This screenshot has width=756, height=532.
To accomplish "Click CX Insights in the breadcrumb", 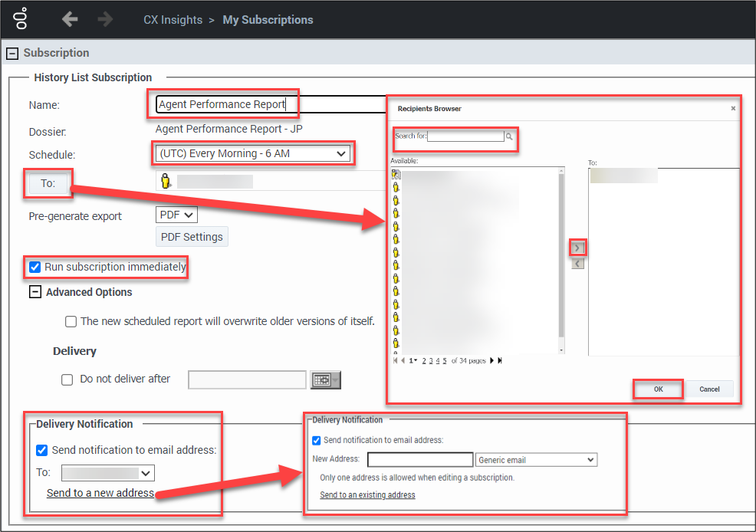I will 173,20.
